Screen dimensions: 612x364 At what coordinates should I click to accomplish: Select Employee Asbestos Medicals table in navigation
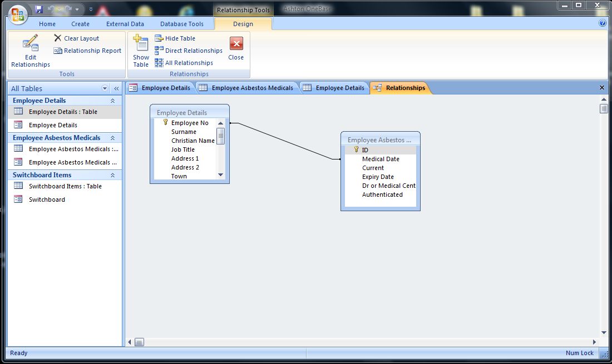point(65,149)
